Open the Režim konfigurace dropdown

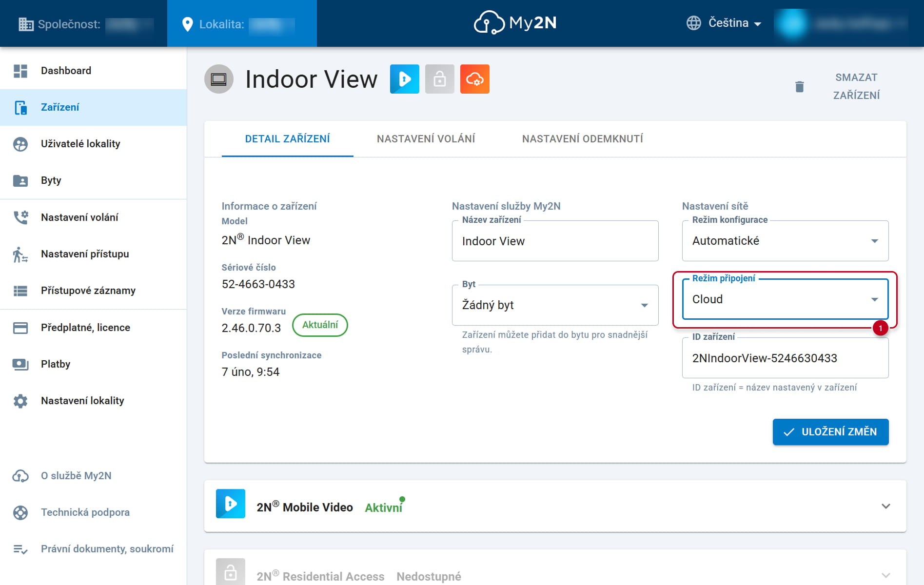tap(786, 241)
